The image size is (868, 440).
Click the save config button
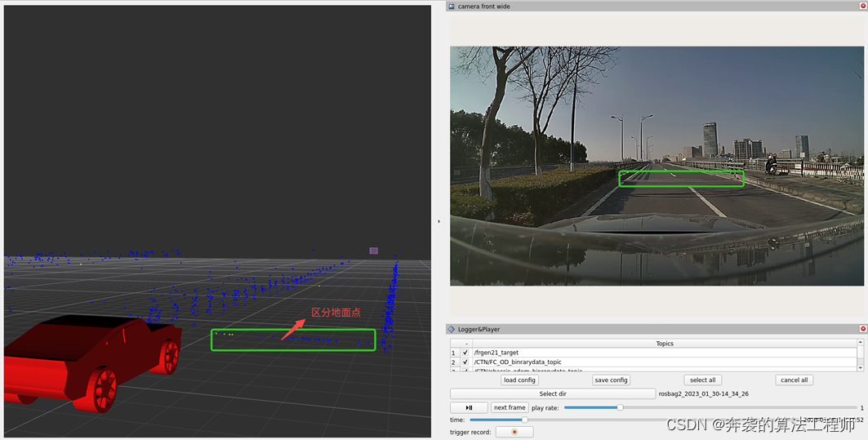(x=611, y=380)
